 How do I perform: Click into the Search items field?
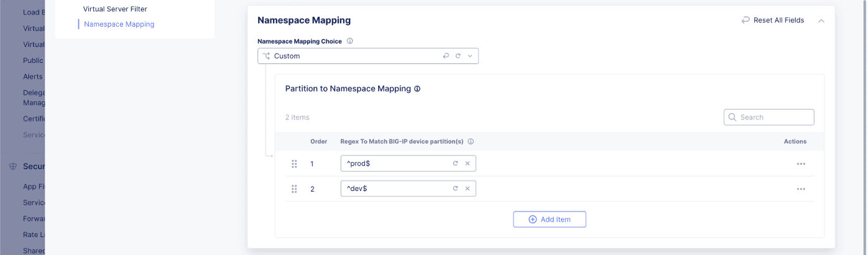(774, 117)
